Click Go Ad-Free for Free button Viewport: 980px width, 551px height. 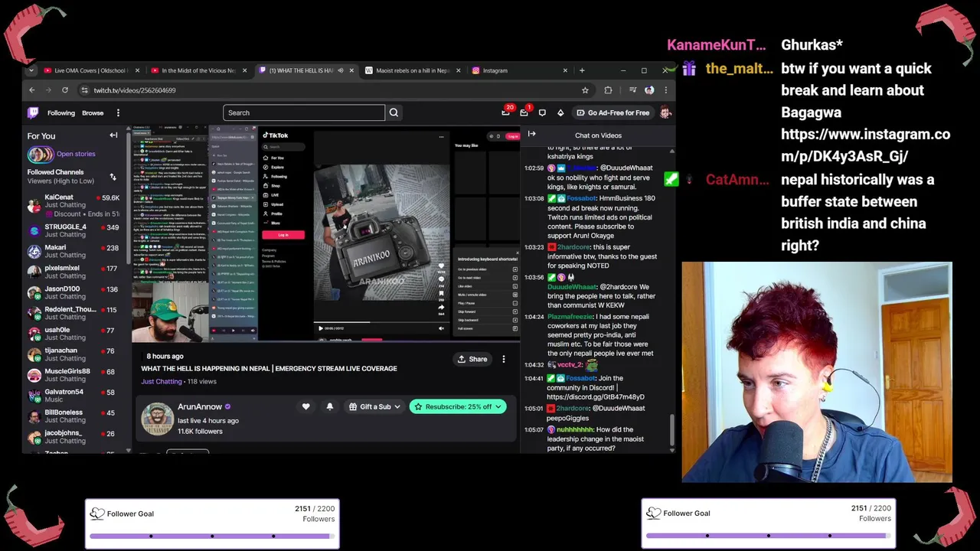(613, 112)
